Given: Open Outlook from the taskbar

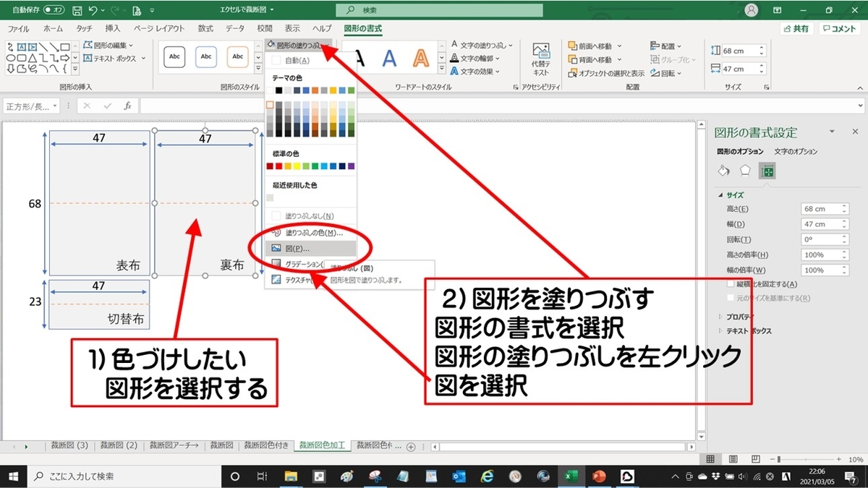Looking at the screenshot, I should coord(459,476).
